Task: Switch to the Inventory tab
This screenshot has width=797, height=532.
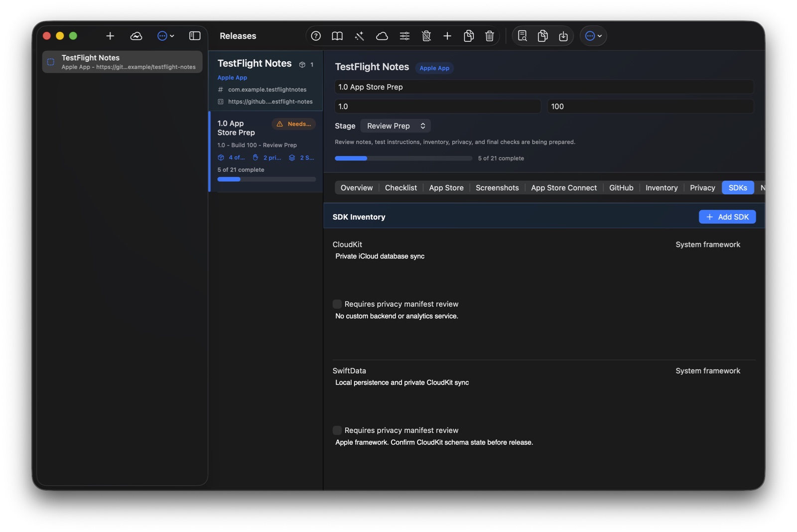Action: click(x=662, y=188)
